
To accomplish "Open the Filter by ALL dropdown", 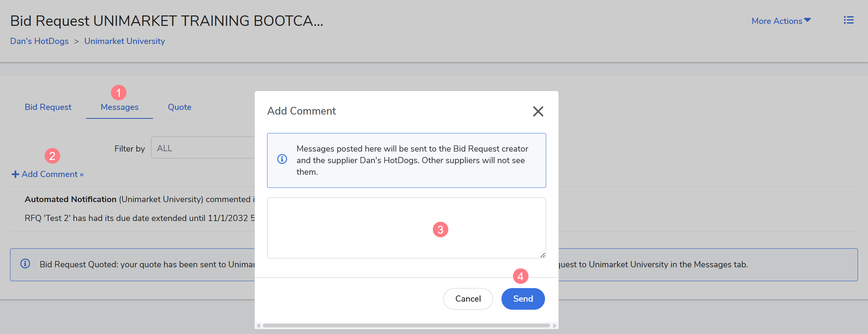I will (x=203, y=148).
